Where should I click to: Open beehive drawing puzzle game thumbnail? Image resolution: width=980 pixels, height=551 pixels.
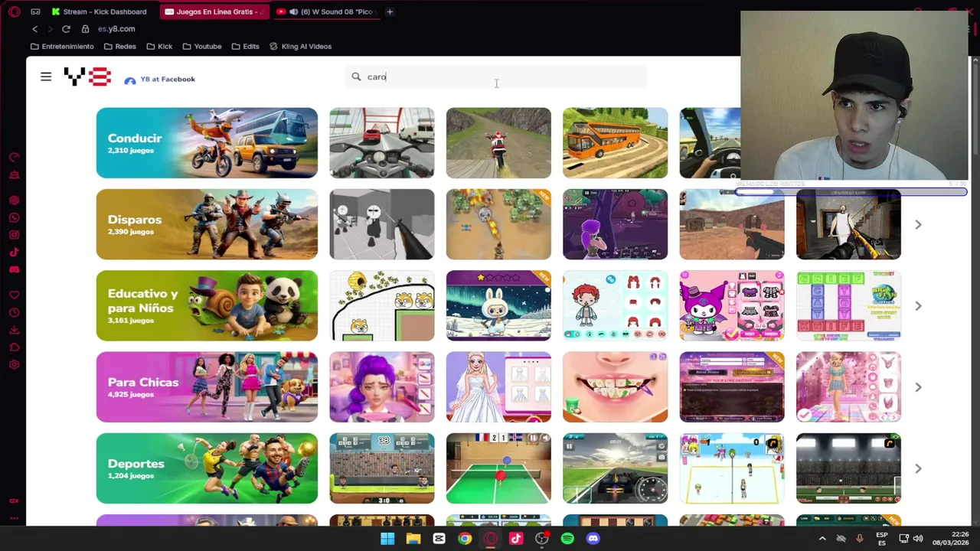[382, 306]
